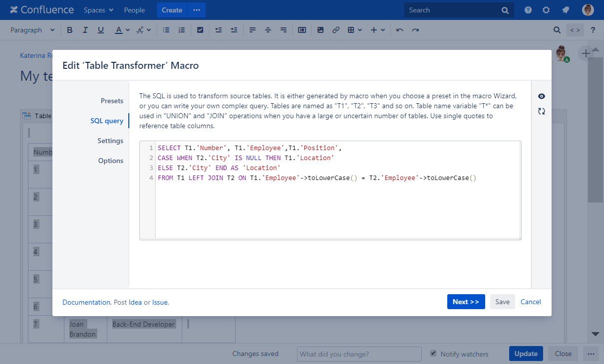Open the insert table dropdown
The height and width of the screenshot is (364, 604).
point(354,30)
